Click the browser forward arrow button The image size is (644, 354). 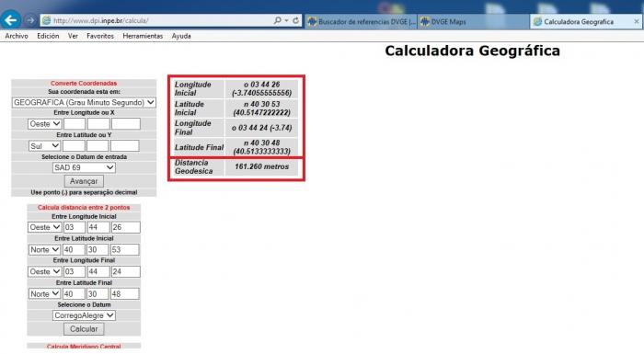pos(30,20)
